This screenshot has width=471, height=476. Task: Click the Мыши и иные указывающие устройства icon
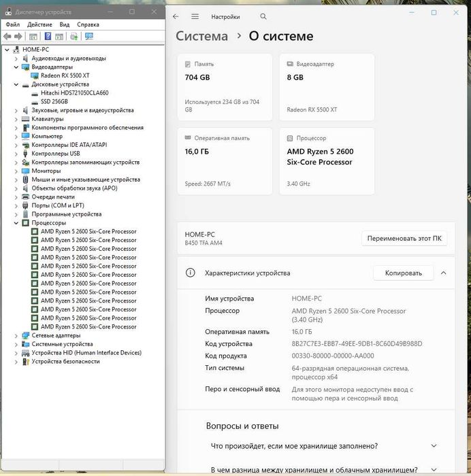point(26,180)
